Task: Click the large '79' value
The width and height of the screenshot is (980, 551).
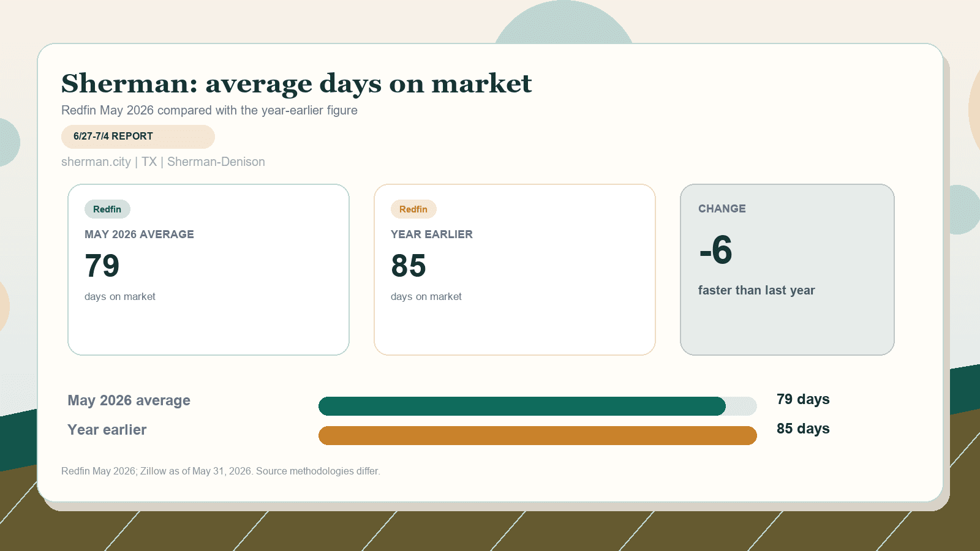Action: [x=102, y=266]
